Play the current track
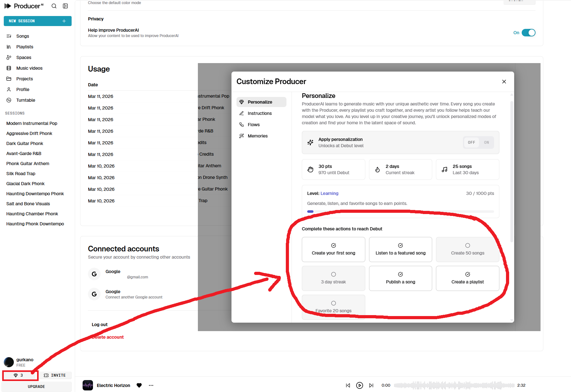The height and width of the screenshot is (392, 571). point(360,385)
